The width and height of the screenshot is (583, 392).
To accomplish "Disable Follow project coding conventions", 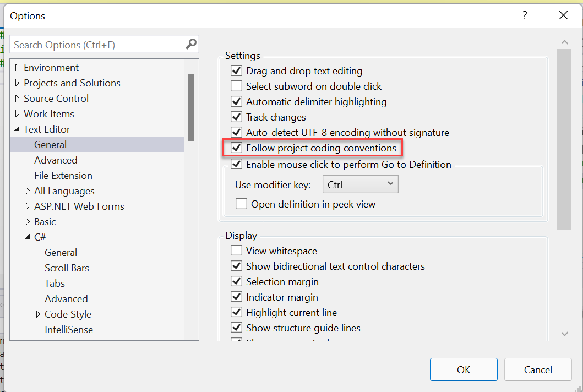I will (x=237, y=148).
